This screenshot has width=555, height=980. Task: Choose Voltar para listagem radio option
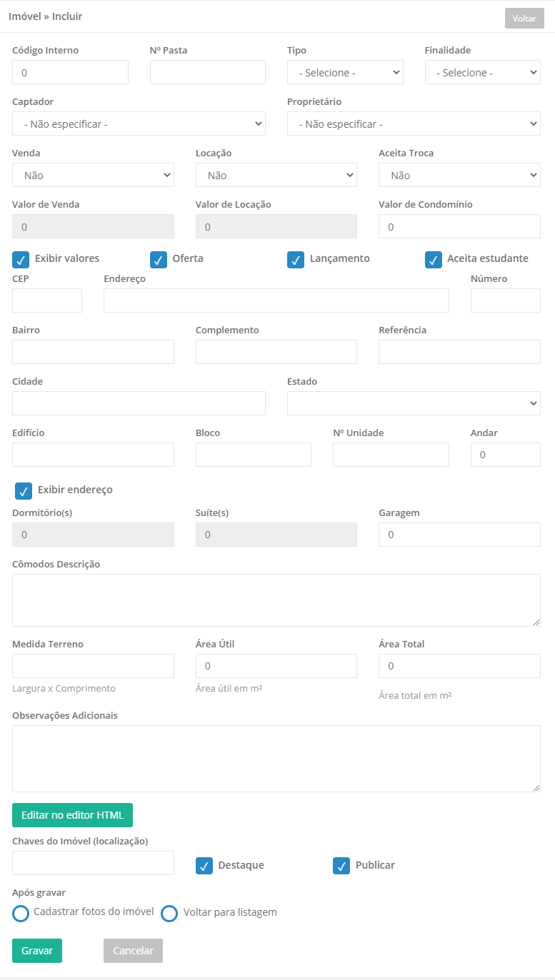(169, 914)
